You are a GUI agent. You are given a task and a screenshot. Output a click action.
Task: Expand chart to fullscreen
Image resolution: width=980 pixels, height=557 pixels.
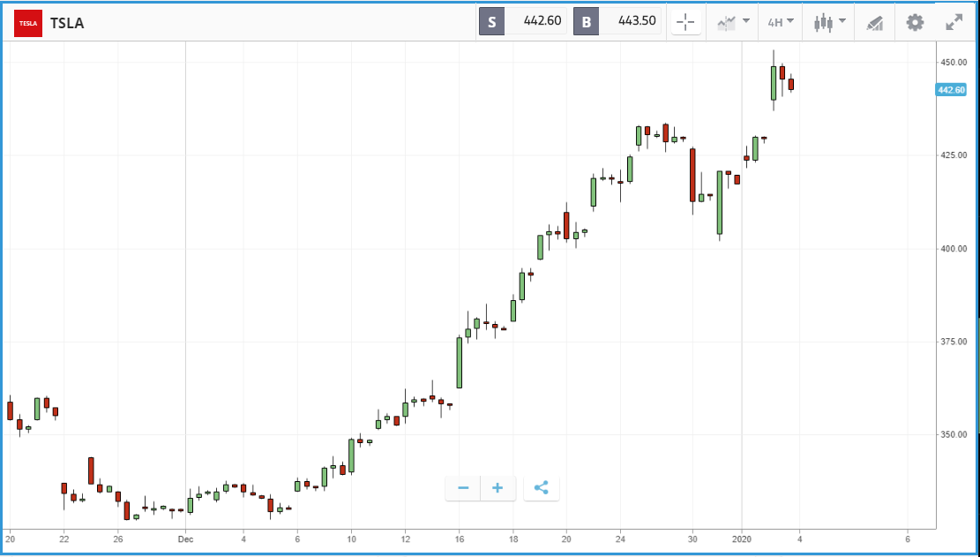click(x=954, y=23)
